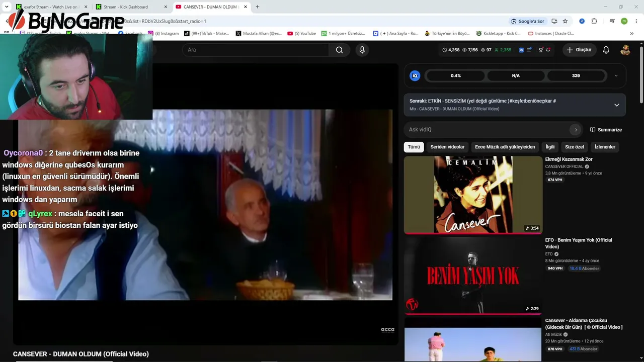Click the Summarize book icon

593,130
